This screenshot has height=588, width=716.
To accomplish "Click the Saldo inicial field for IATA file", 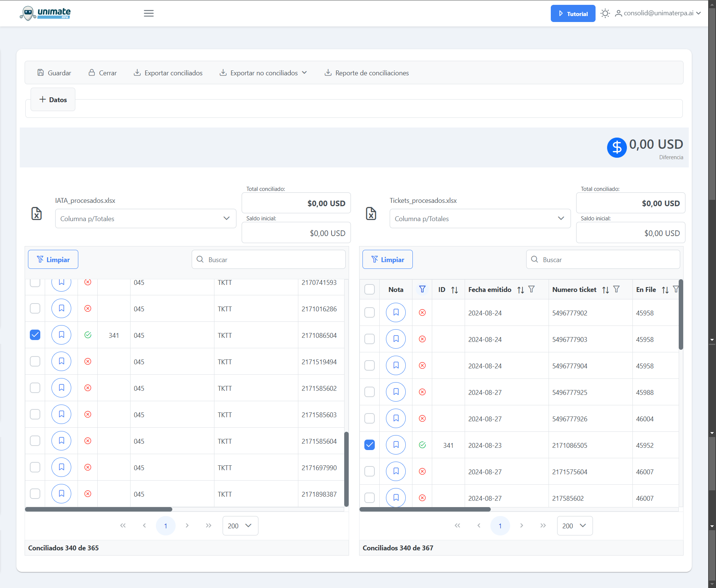I will 296,233.
